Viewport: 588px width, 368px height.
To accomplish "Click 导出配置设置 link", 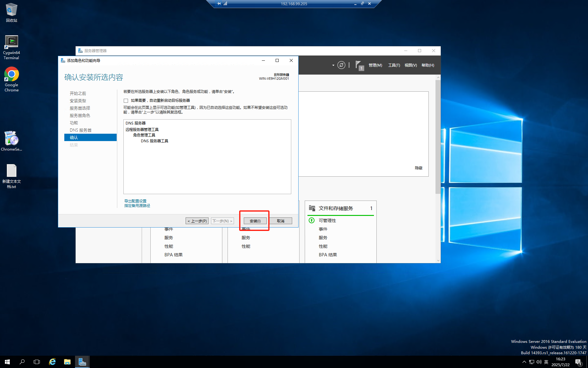I will [x=135, y=201].
